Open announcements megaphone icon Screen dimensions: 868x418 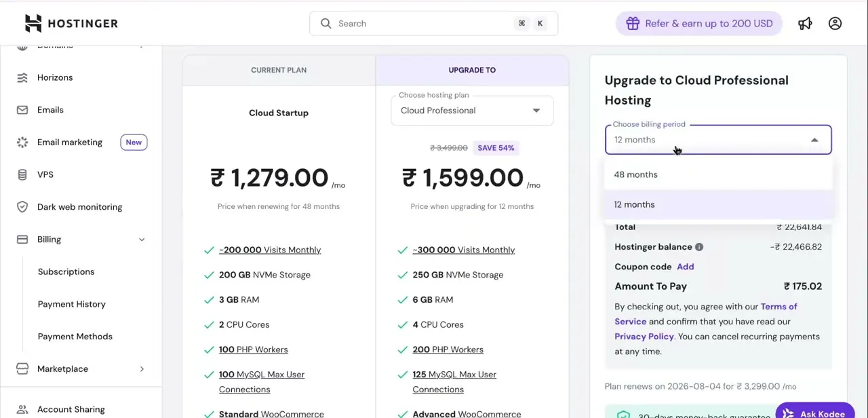805,23
